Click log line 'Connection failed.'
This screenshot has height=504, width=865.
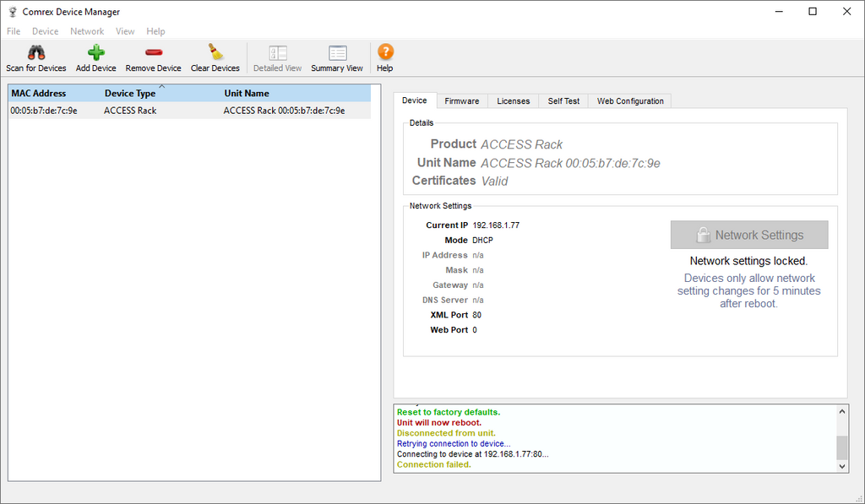point(434,464)
